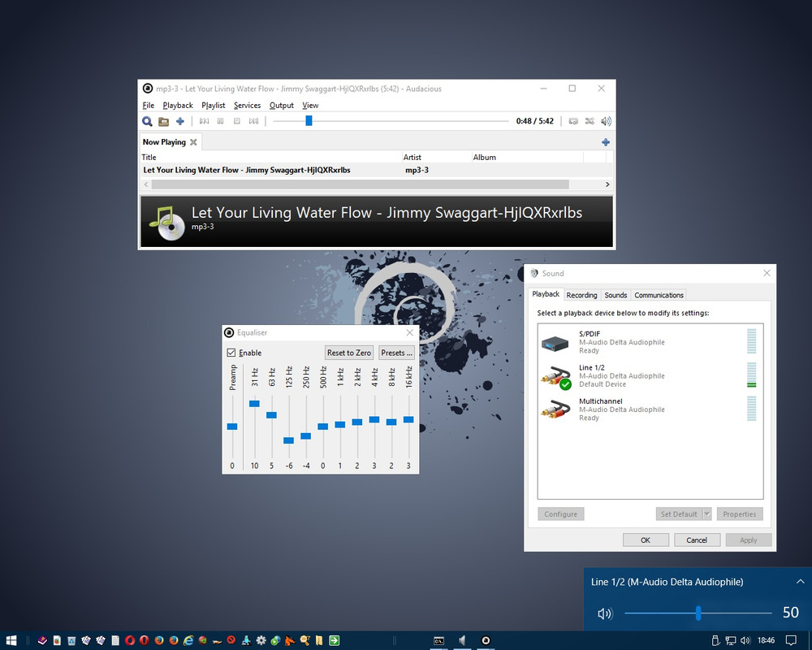
Task: Stop playback in Audacious toolbar
Action: [236, 121]
